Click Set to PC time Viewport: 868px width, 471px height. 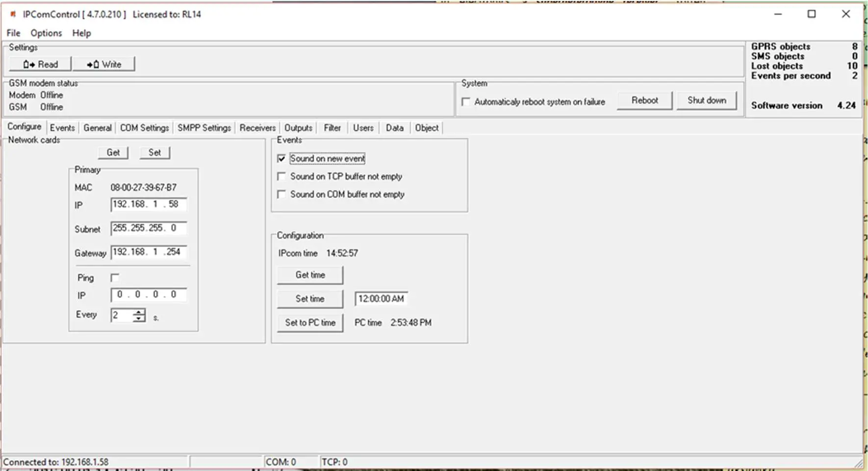point(309,322)
